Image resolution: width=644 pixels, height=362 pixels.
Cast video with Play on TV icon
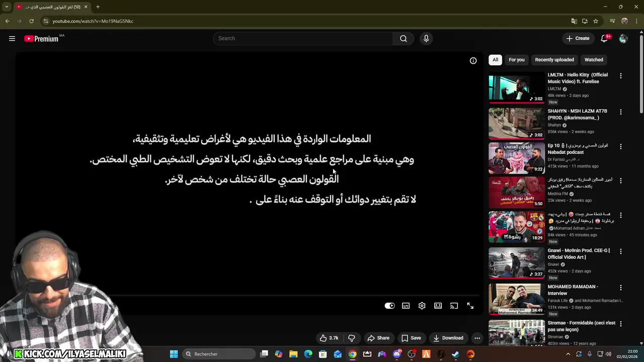(454, 306)
